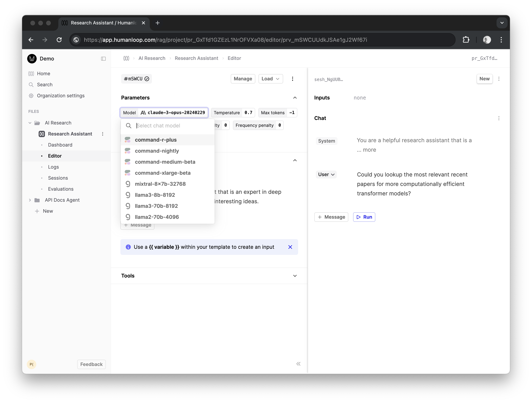532x403 pixels.
Task: Reload the page
Action: 59,40
